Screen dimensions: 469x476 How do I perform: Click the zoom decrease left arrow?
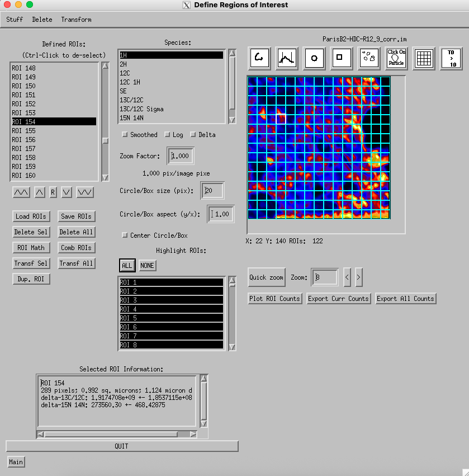347,277
